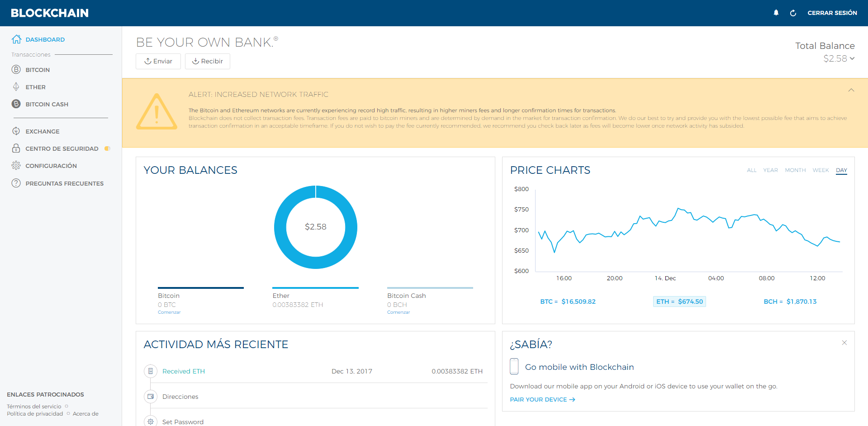The height and width of the screenshot is (426, 868).
Task: Click the Dec 13, 2017 transaction date
Action: pyautogui.click(x=352, y=371)
